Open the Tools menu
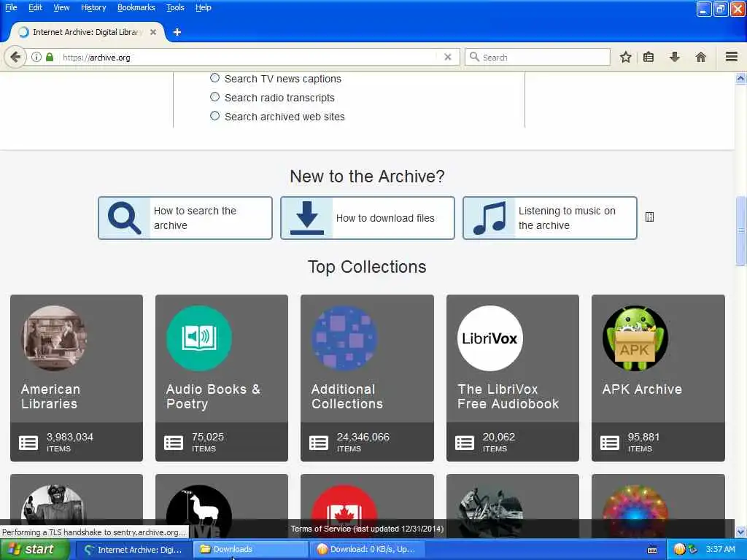Image resolution: width=747 pixels, height=560 pixels. (175, 7)
